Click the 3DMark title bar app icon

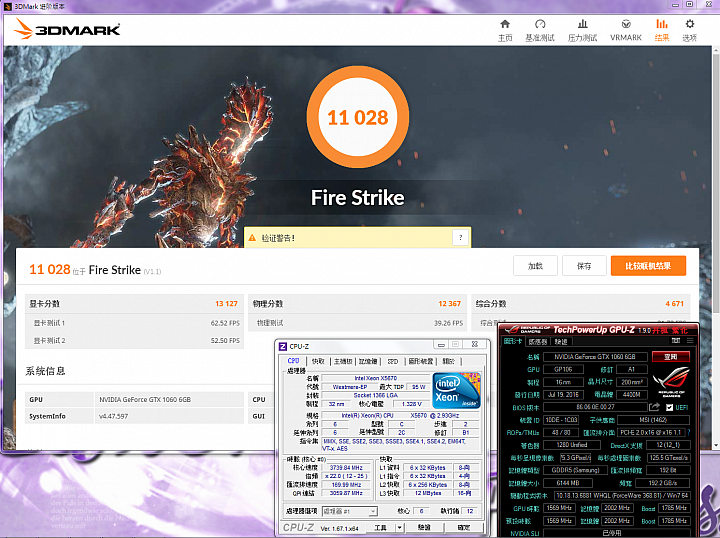[8, 6]
